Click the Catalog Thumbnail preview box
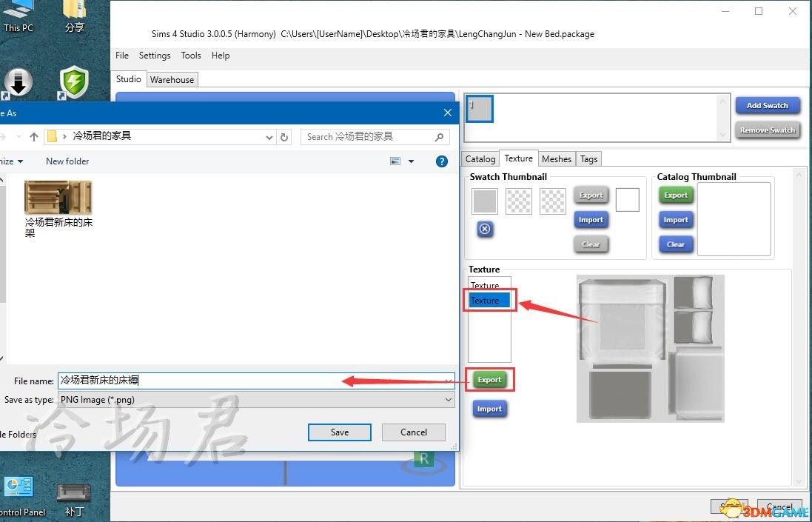812x522 pixels. (x=734, y=219)
